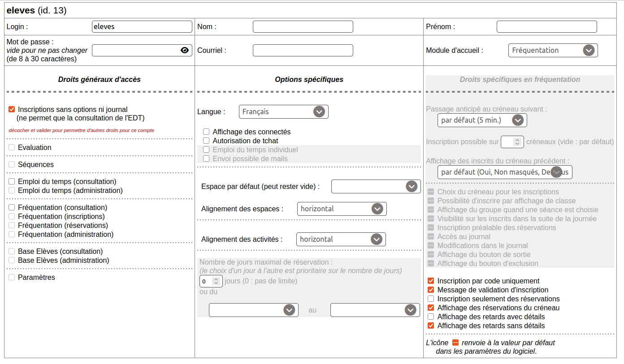This screenshot has width=624, height=364.
Task: Click default icon for 'Inscription préalable des réservations'
Action: click(431, 228)
